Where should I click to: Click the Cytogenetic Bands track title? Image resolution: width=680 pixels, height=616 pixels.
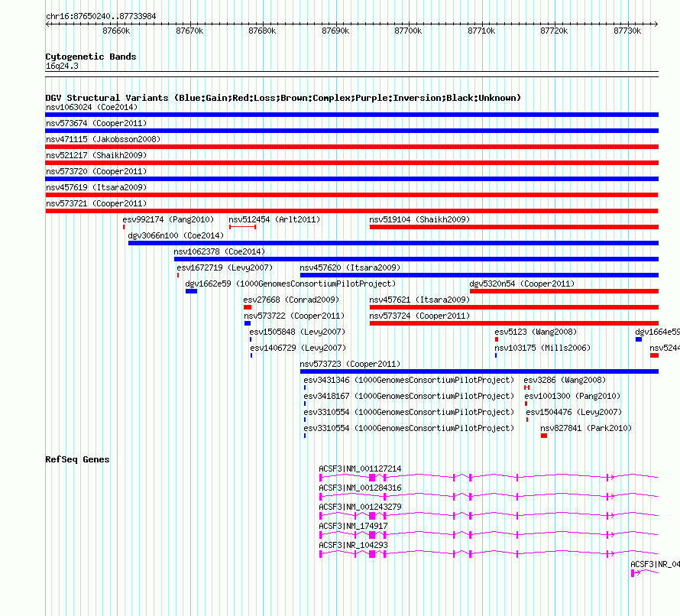click(x=91, y=57)
